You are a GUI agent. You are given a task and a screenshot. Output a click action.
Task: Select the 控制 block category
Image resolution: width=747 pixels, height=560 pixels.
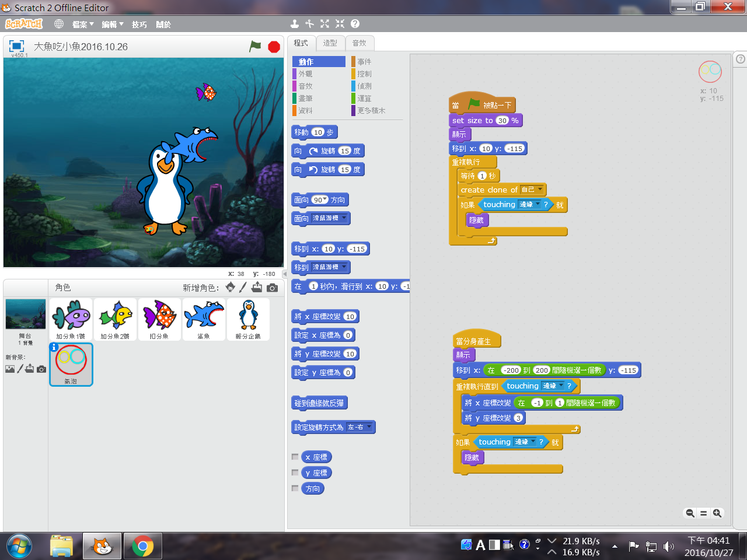[364, 74]
